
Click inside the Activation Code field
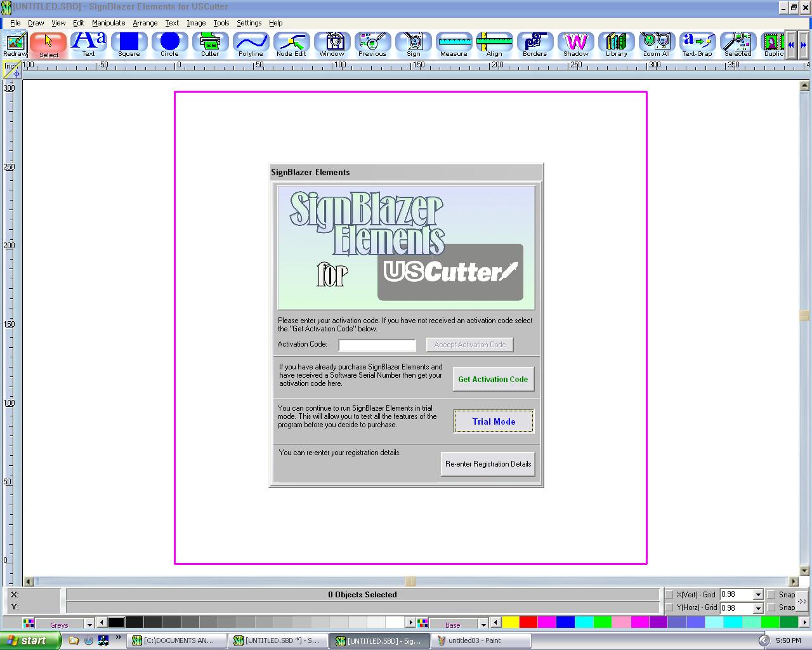(x=377, y=345)
